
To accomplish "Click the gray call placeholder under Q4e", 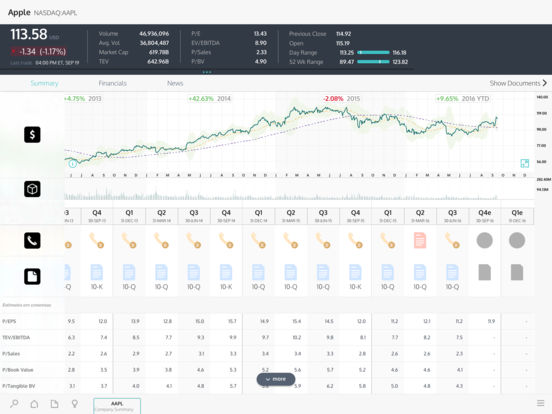I will [x=484, y=240].
